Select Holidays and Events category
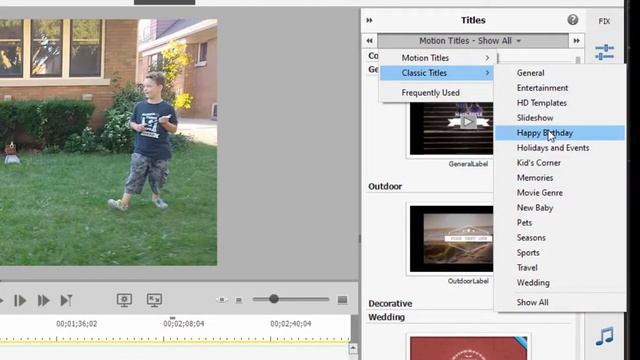640x360 pixels. tap(560, 148)
